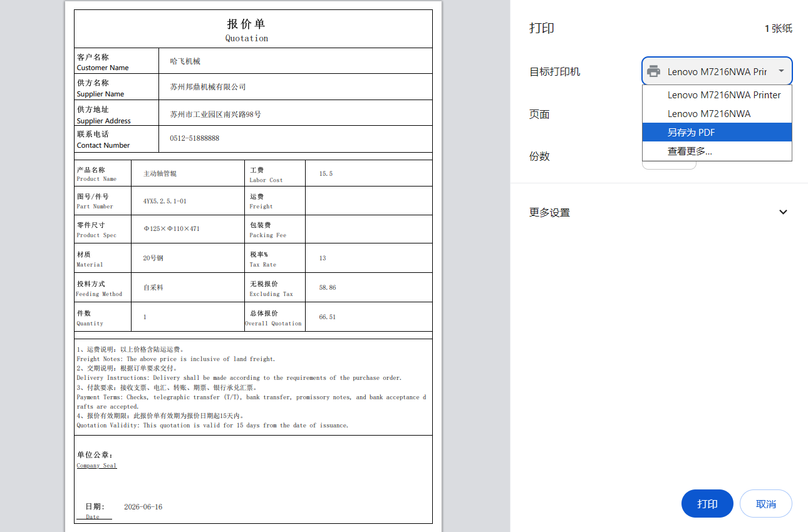The image size is (808, 532).
Task: Click the 运费 Freight label cell
Action: [x=274, y=201]
